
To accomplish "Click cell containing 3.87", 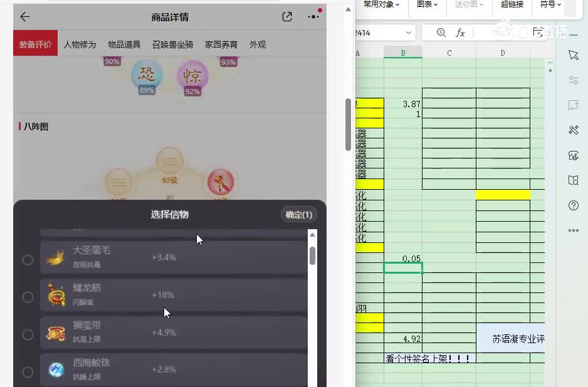I will [402, 103].
